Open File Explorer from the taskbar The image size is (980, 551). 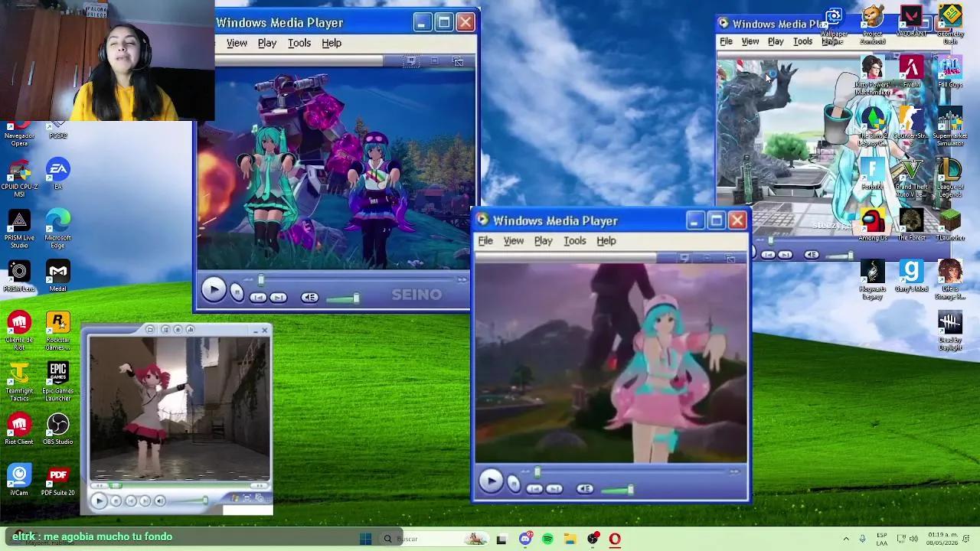pos(570,539)
